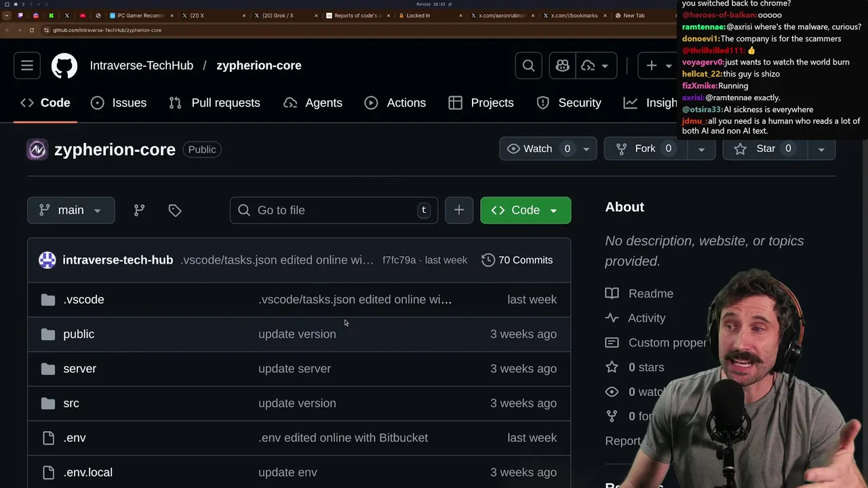View the 70 Commits history

point(517,260)
